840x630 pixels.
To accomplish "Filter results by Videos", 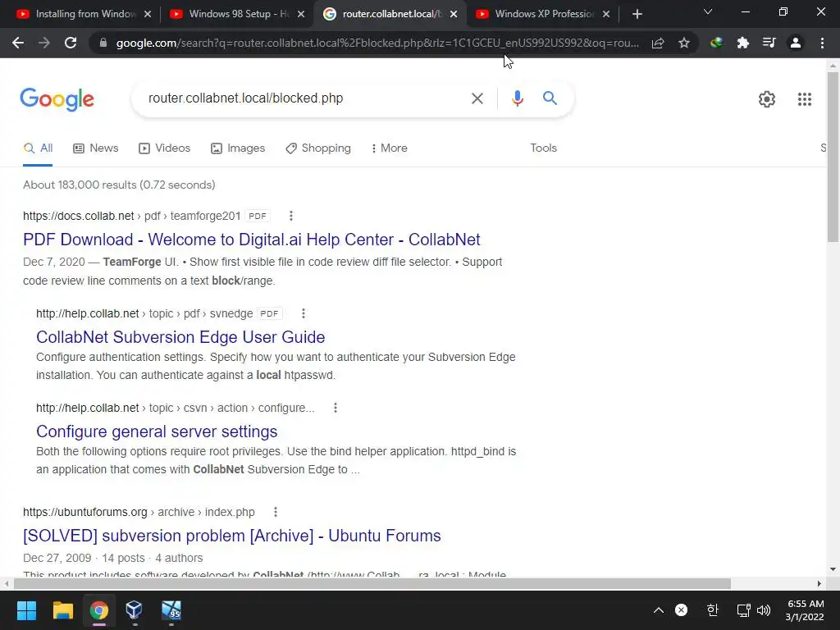I will pyautogui.click(x=164, y=148).
